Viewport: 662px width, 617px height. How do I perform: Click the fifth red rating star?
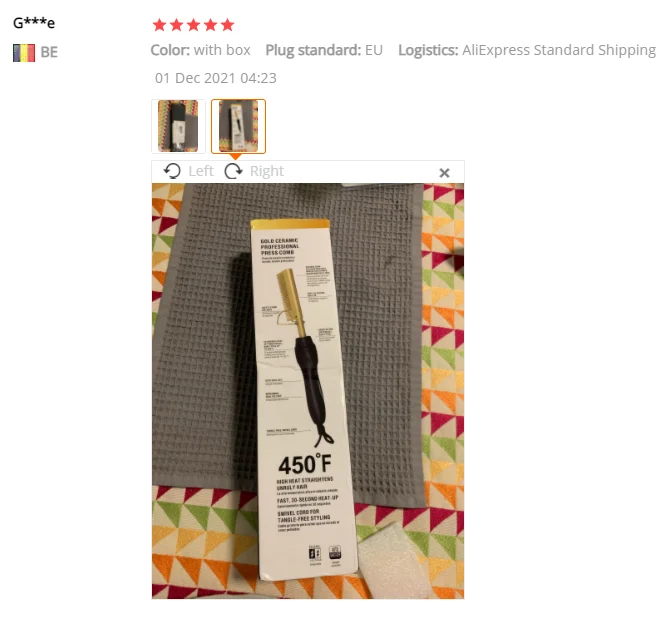tap(227, 25)
